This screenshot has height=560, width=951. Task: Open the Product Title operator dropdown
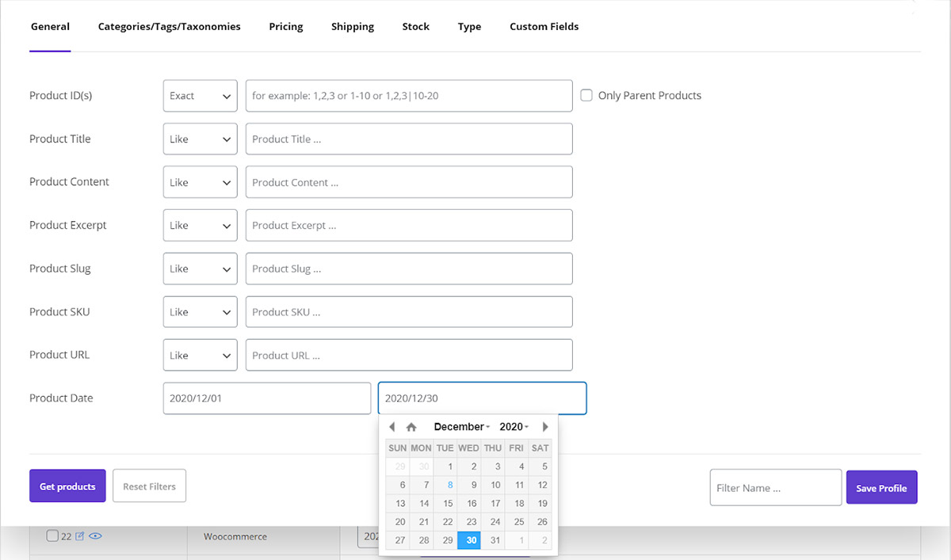200,139
